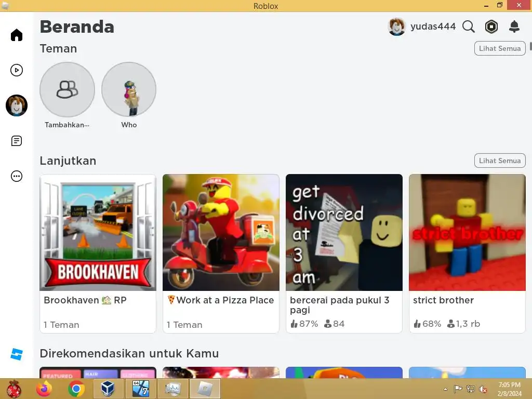Open the get divorced at 3 am thumbnail
532x399 pixels.
tap(344, 232)
